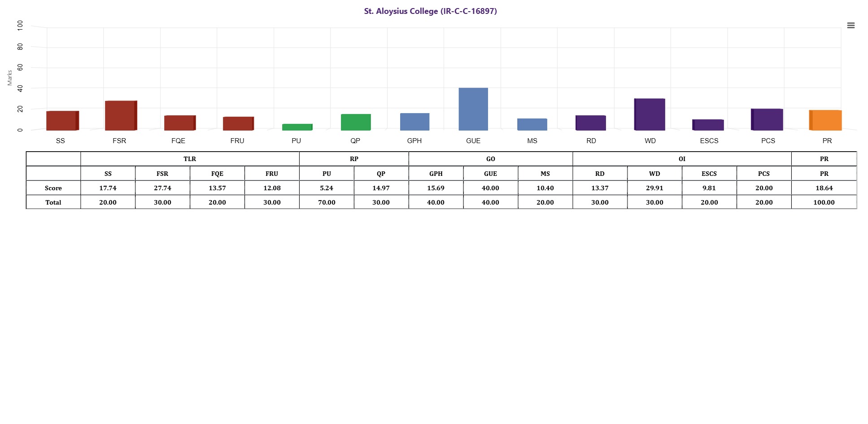Click the PU score 5.24
868x424 pixels.
[327, 188]
